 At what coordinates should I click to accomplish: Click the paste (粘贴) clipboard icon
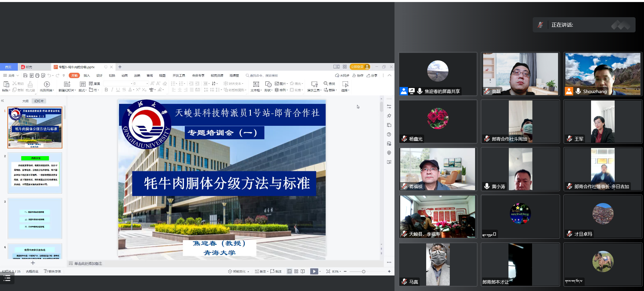point(6,84)
